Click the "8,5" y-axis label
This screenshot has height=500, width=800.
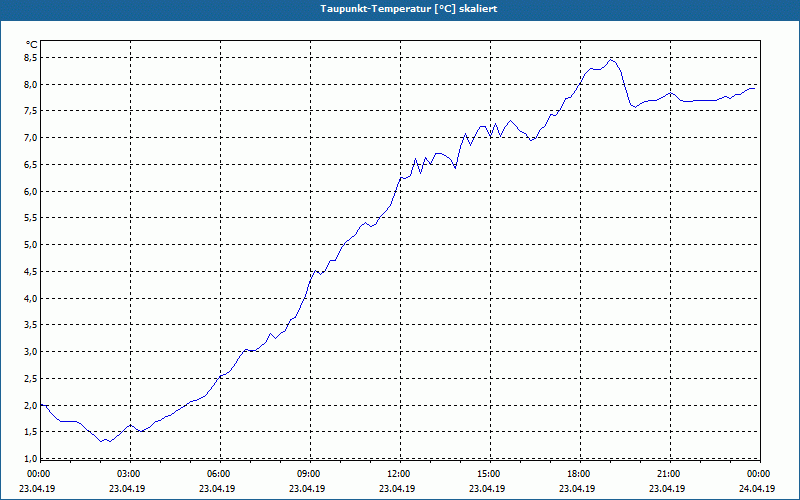coord(32,58)
